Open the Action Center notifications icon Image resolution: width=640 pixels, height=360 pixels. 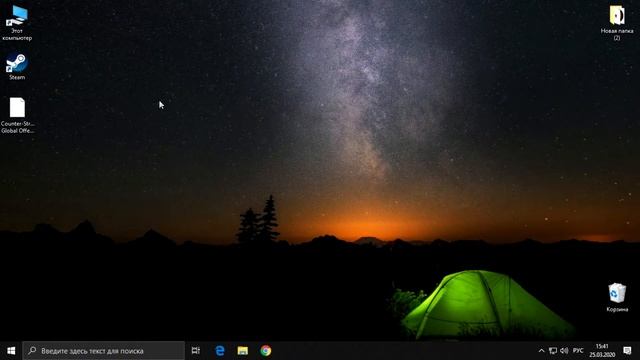[x=627, y=351]
